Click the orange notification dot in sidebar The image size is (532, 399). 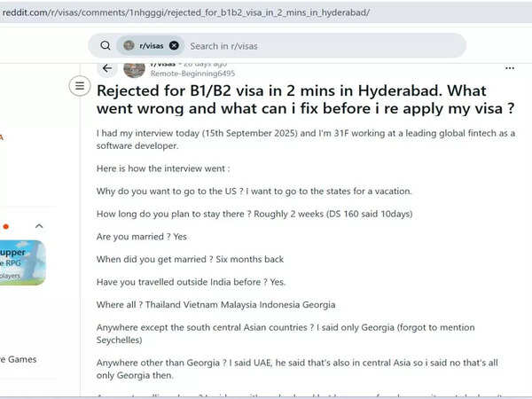coord(6,226)
